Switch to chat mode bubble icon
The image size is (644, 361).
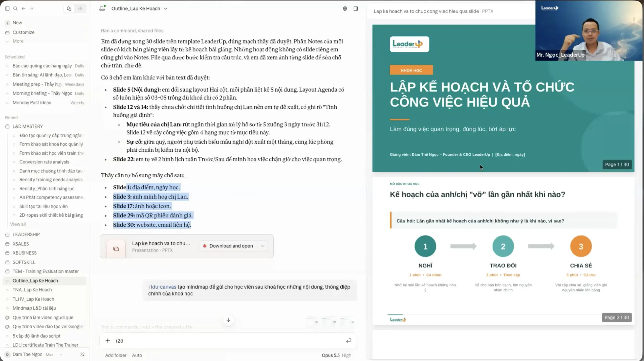coord(69,9)
